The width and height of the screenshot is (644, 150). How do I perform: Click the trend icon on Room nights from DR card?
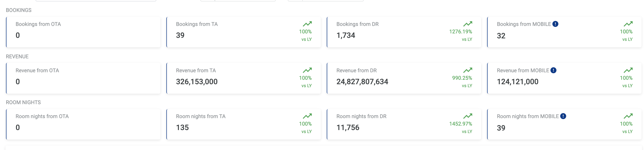(x=468, y=116)
